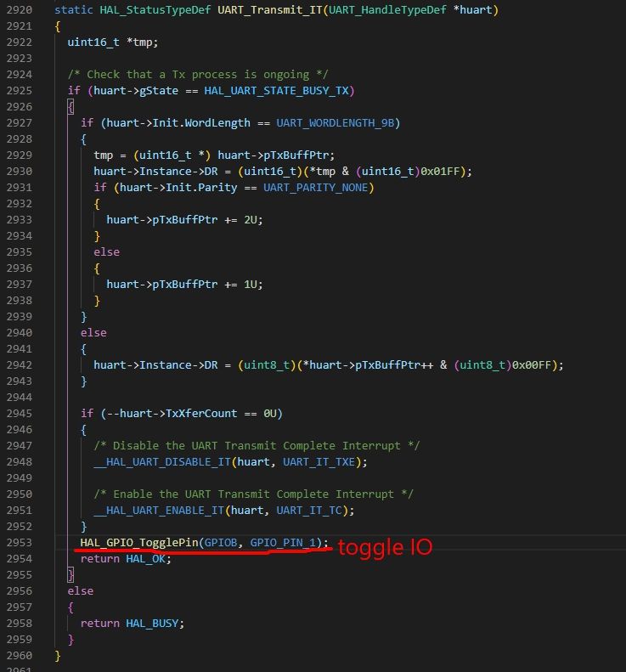Click the 'static' keyword
This screenshot has width=626, height=672.
[x=74, y=10]
